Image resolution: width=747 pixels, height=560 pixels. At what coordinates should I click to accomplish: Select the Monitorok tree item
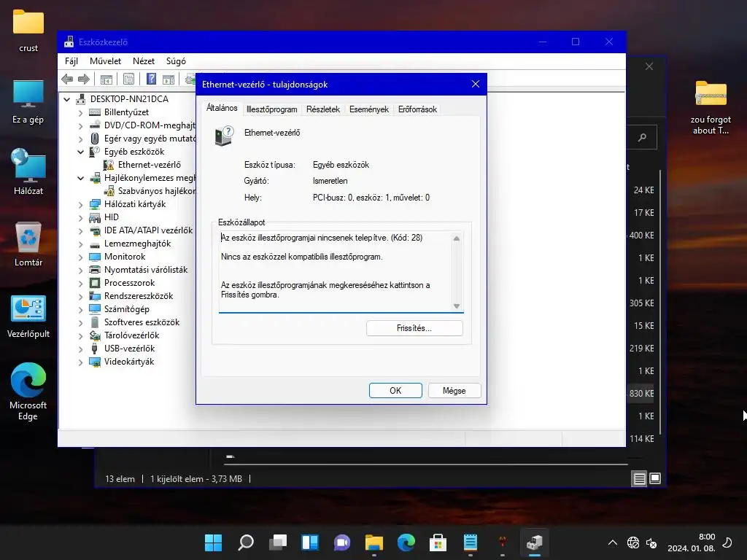pyautogui.click(x=125, y=257)
